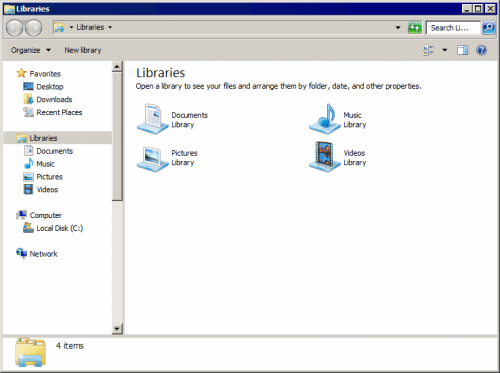500x373 pixels.
Task: Select Network in navigation pane
Action: (43, 254)
